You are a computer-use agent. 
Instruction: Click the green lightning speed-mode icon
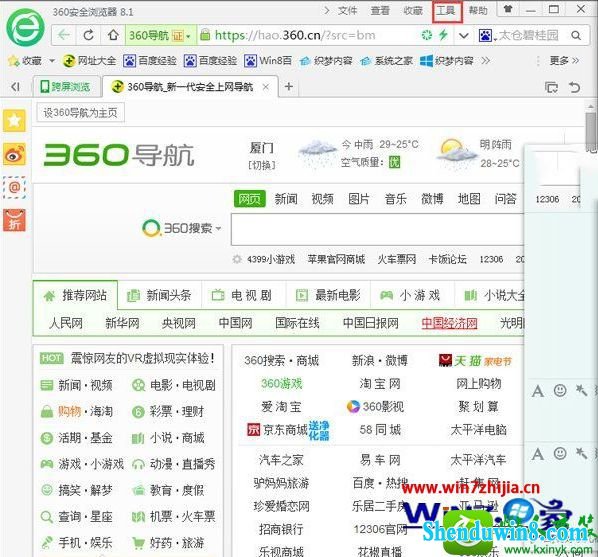click(x=443, y=35)
